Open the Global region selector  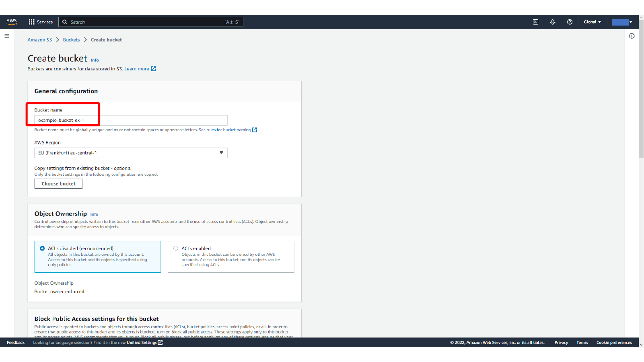(592, 22)
